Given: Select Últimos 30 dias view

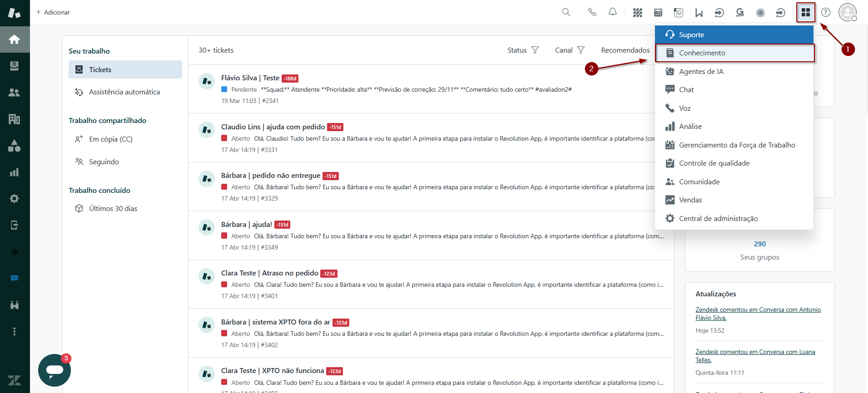Looking at the screenshot, I should 113,209.
